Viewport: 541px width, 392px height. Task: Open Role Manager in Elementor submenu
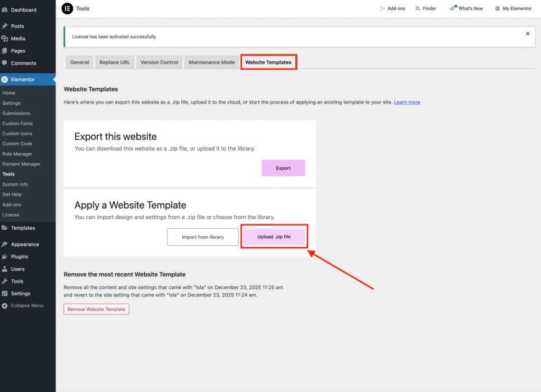click(x=17, y=154)
